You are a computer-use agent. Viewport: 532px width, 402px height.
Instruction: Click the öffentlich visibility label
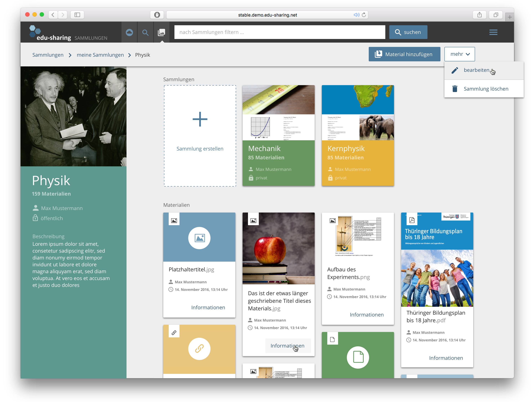pos(52,218)
